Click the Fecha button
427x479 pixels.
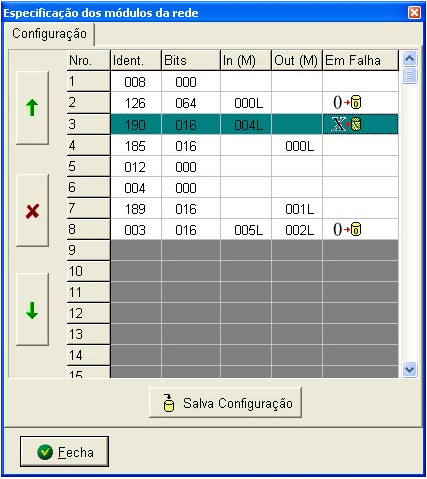coord(64,452)
